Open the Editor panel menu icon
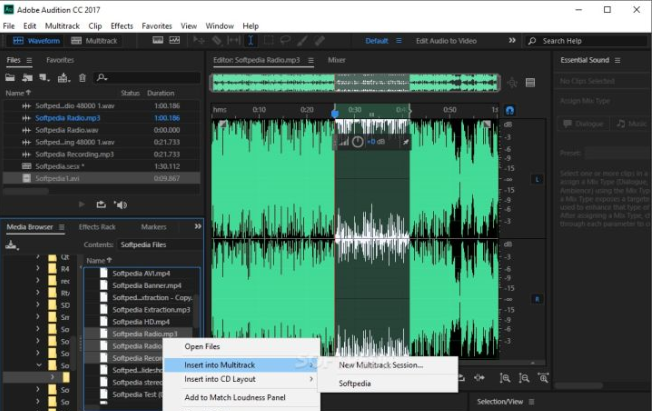The image size is (652, 411). [x=311, y=60]
